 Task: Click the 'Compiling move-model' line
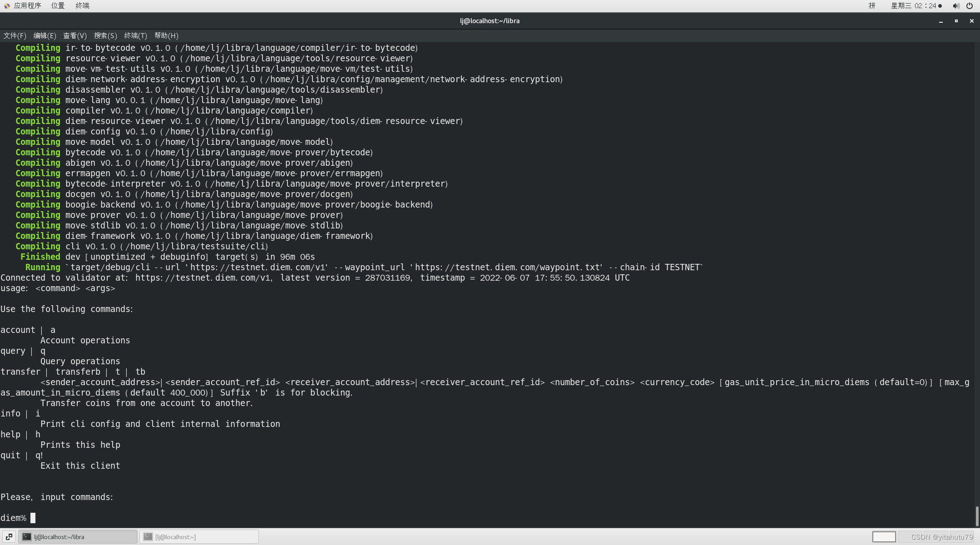[x=174, y=142]
